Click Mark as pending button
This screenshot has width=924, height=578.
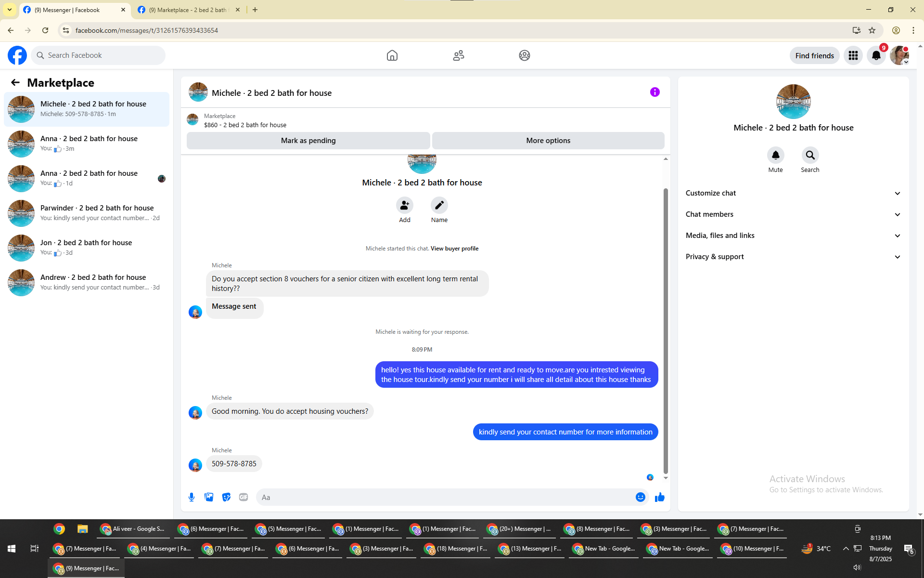coord(308,141)
